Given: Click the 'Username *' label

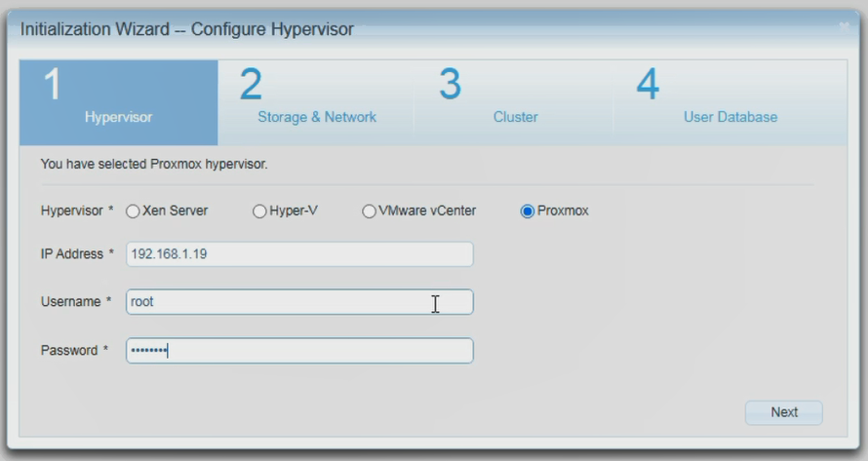Looking at the screenshot, I should 76,301.
